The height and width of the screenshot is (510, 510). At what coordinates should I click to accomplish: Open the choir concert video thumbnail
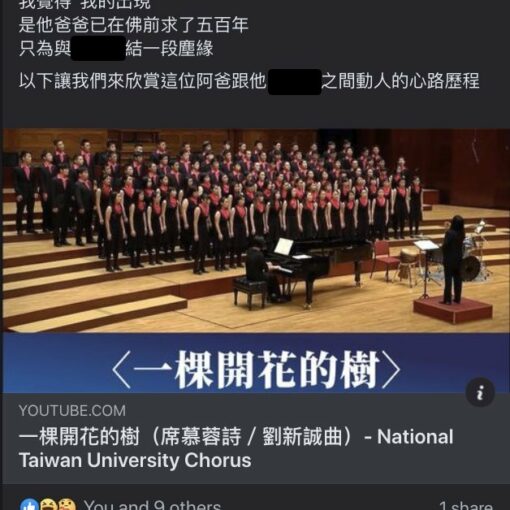pyautogui.click(x=256, y=230)
